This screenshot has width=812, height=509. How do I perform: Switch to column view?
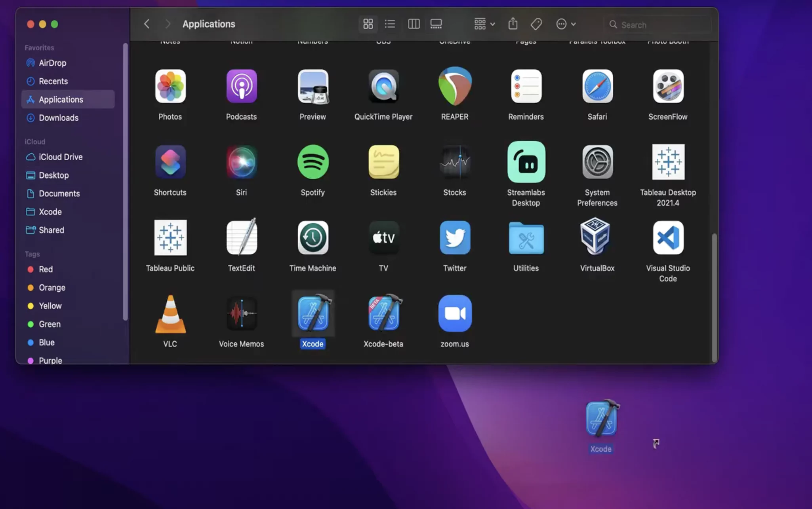(x=414, y=24)
